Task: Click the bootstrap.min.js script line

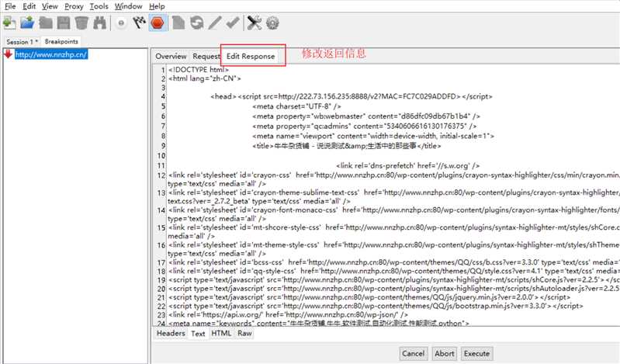Action: pyautogui.click(x=376, y=306)
